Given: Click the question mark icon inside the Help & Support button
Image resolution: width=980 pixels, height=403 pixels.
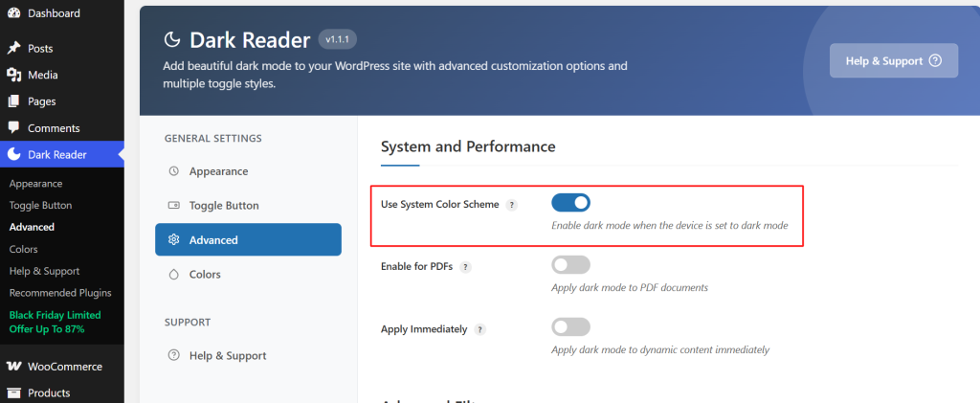Looking at the screenshot, I should [x=935, y=60].
